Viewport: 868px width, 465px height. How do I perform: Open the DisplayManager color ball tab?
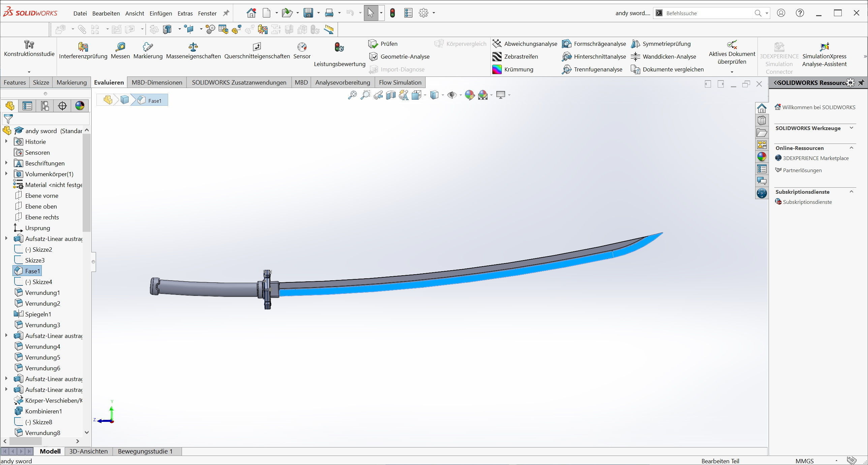pos(80,106)
